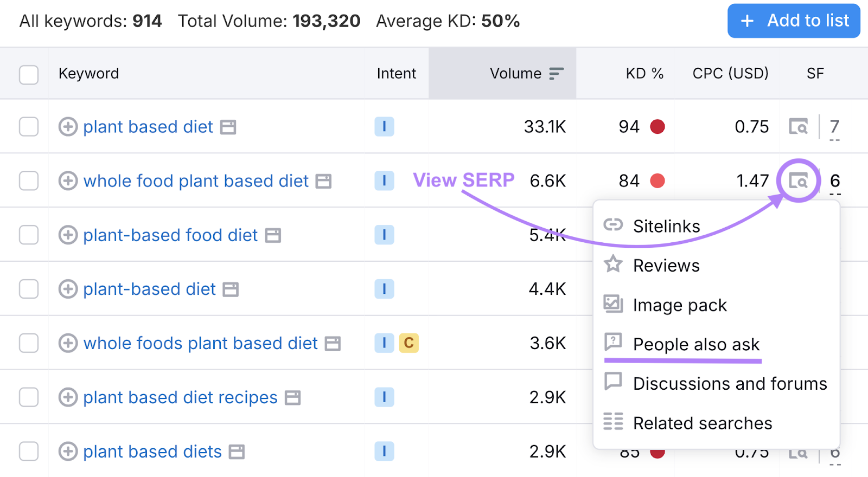
Task: Click the Image pack icon
Action: [x=614, y=305]
